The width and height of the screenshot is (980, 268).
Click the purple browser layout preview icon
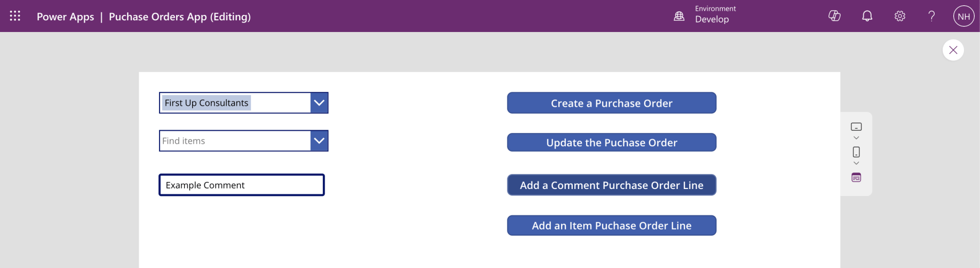pos(856,178)
